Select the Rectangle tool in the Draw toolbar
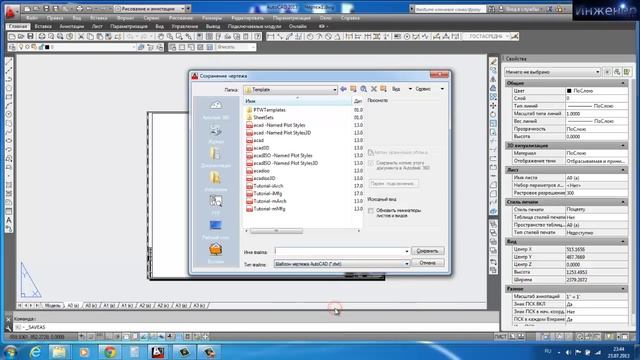This screenshot has height=360, width=640. tap(9, 97)
